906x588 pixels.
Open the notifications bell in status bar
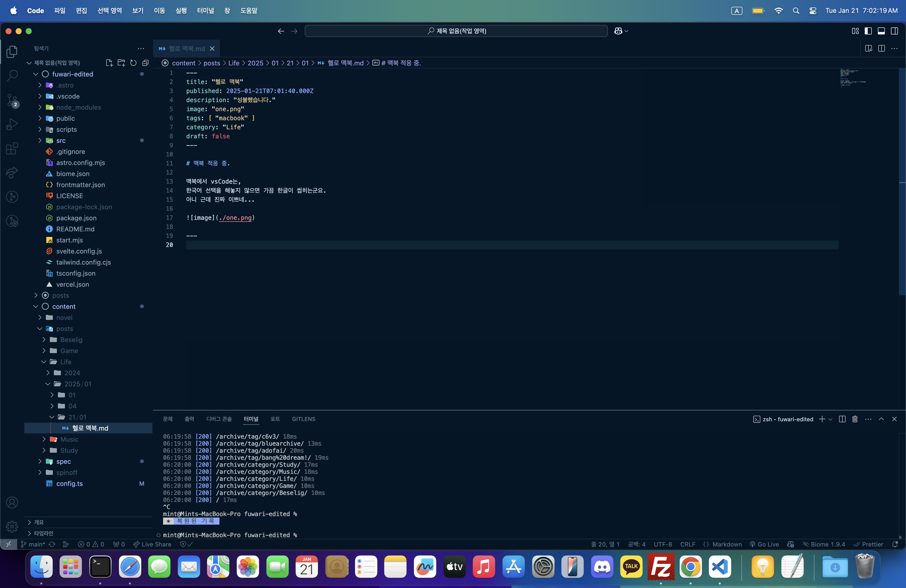point(895,544)
